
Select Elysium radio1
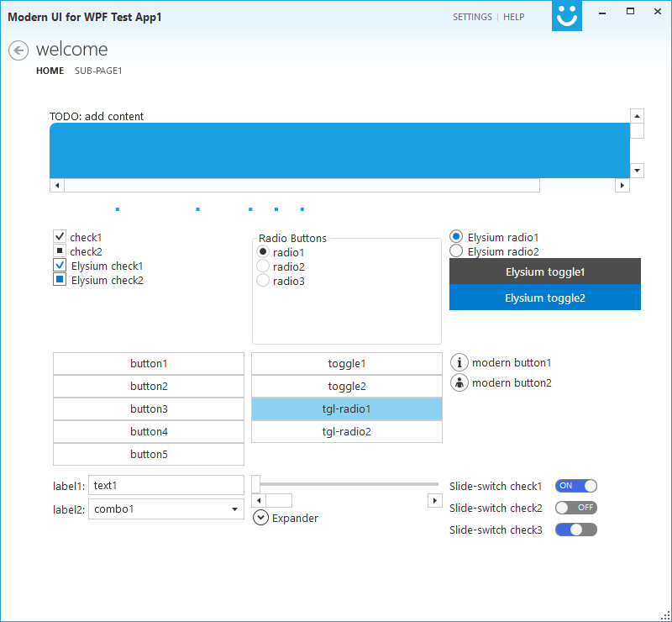pyautogui.click(x=456, y=236)
